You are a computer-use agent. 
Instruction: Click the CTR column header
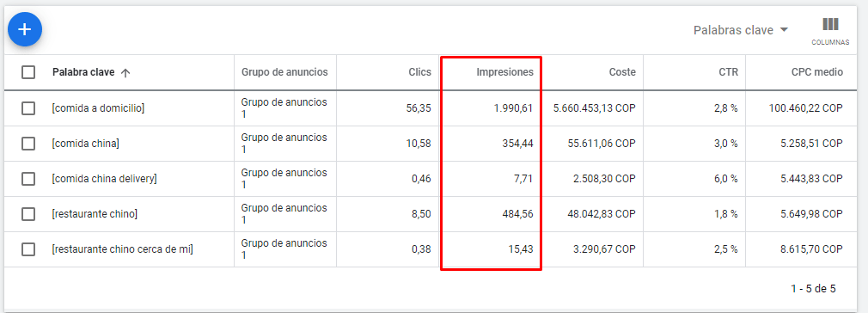point(728,72)
